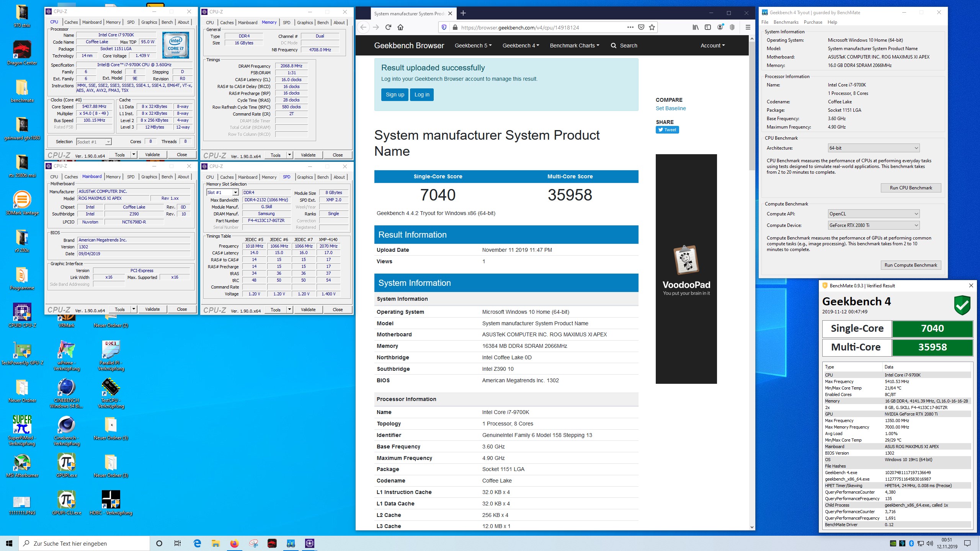Launch CPUID CPU-Z desktop shortcut

(22, 315)
